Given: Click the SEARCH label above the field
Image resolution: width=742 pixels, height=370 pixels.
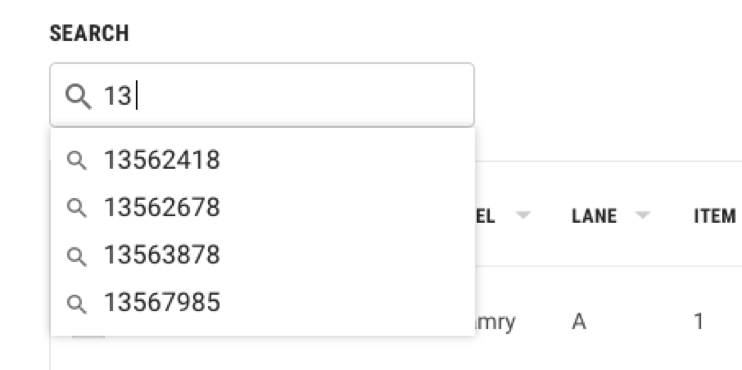Looking at the screenshot, I should coord(89,34).
